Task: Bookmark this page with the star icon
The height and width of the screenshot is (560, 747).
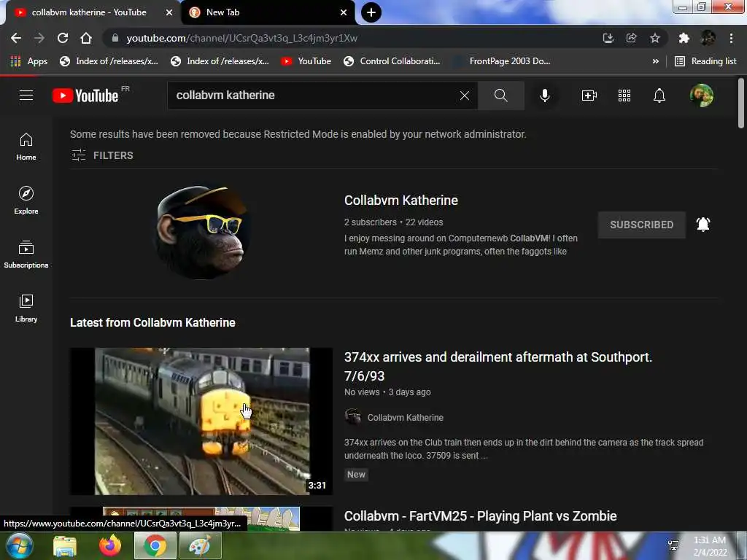Action: tap(655, 38)
